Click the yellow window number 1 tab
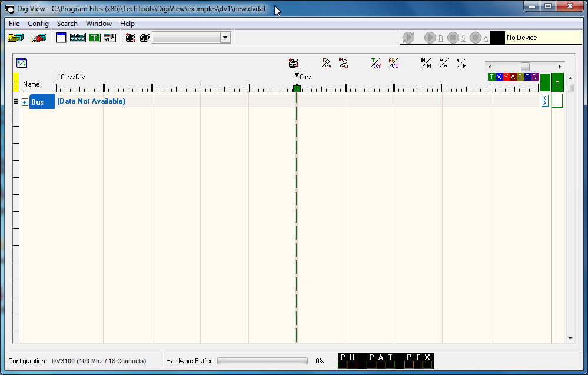The width and height of the screenshot is (588, 375). click(x=15, y=83)
